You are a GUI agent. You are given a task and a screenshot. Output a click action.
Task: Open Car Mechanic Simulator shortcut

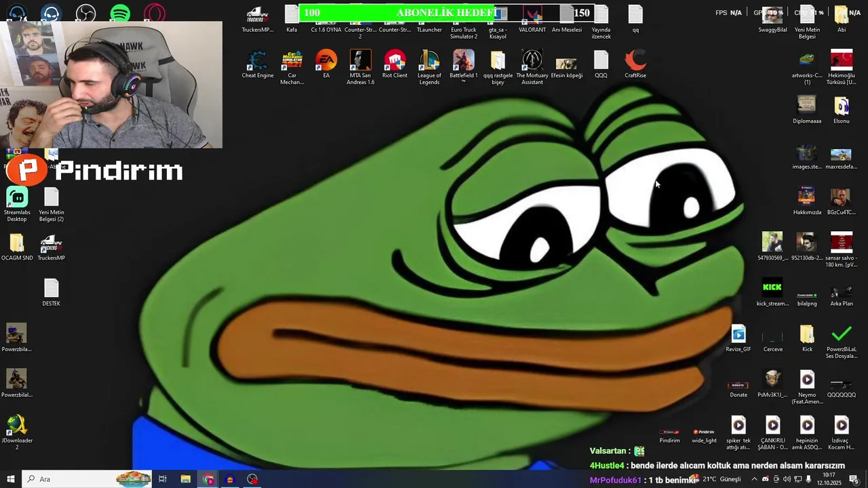pyautogui.click(x=292, y=68)
